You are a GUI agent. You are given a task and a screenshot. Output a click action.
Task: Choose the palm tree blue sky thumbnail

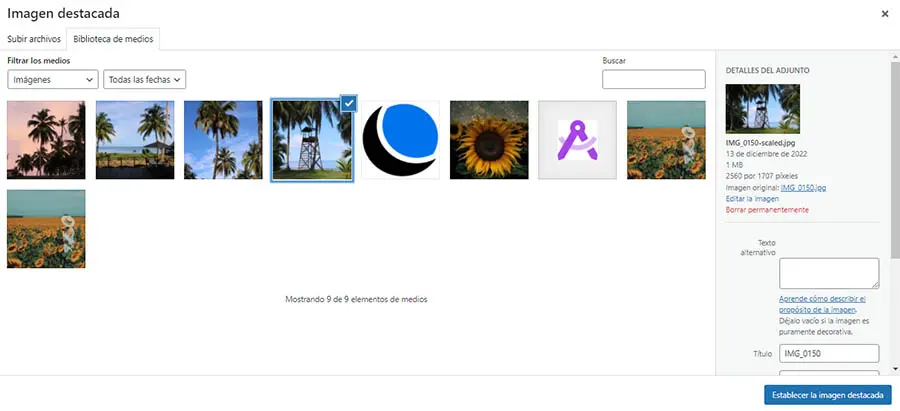point(223,140)
